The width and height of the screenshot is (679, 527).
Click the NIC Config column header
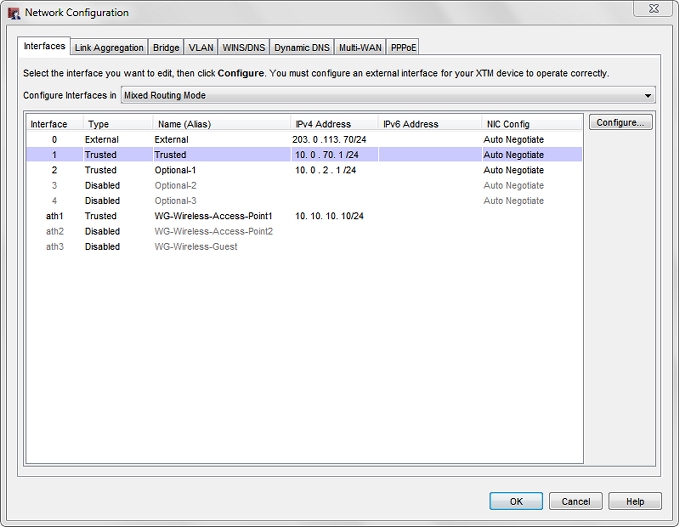[x=532, y=124]
